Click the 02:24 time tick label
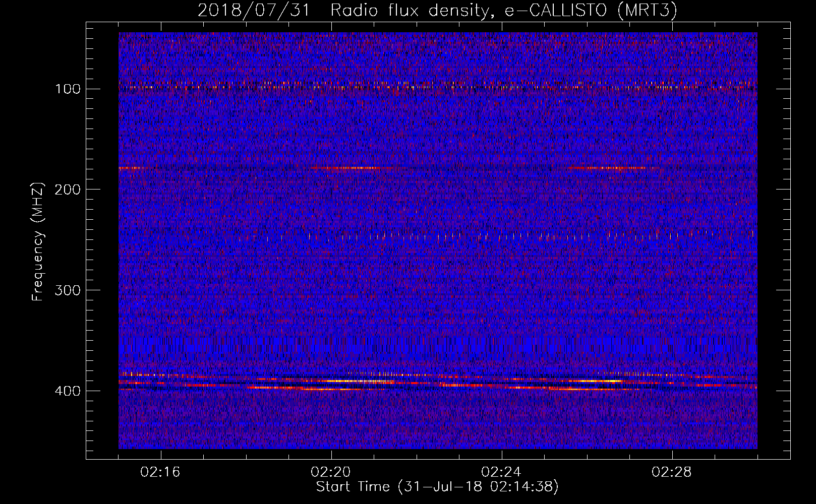816x504 pixels. click(x=501, y=472)
